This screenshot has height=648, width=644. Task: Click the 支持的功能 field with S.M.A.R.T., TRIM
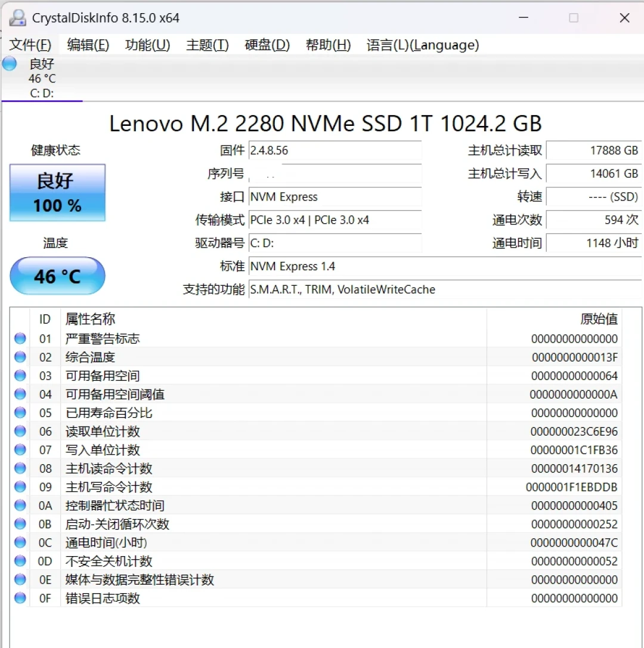(x=445, y=289)
